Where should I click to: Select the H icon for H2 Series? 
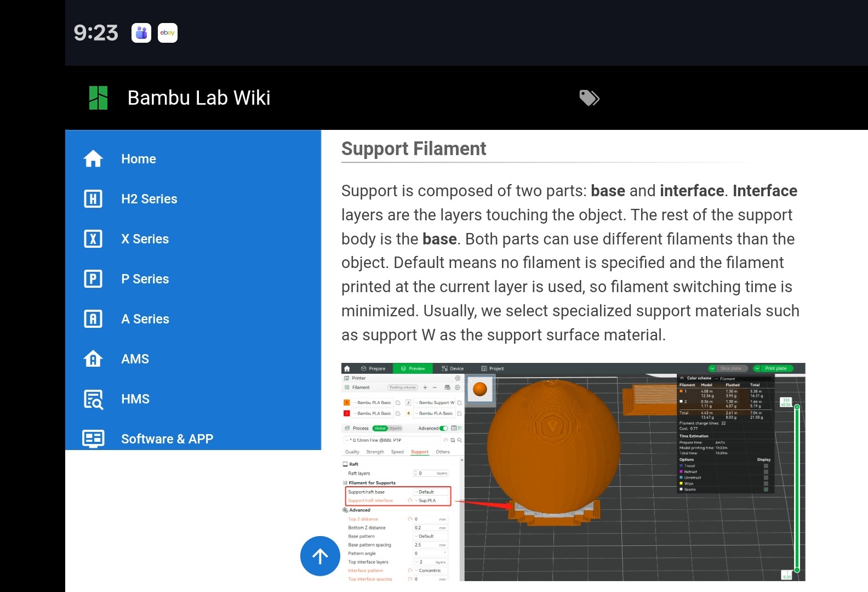pos(93,199)
